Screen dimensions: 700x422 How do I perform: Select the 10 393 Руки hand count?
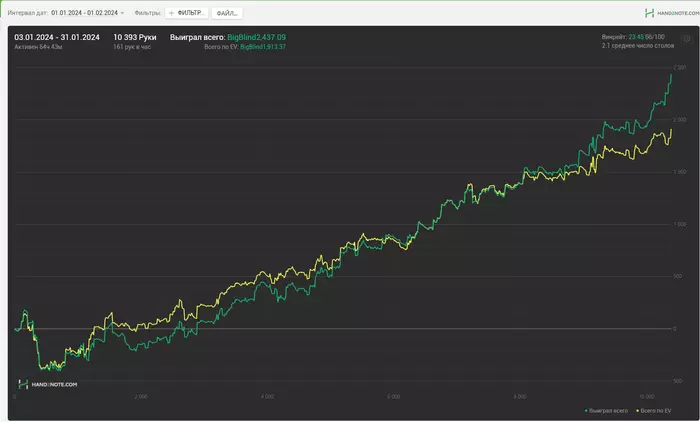134,38
